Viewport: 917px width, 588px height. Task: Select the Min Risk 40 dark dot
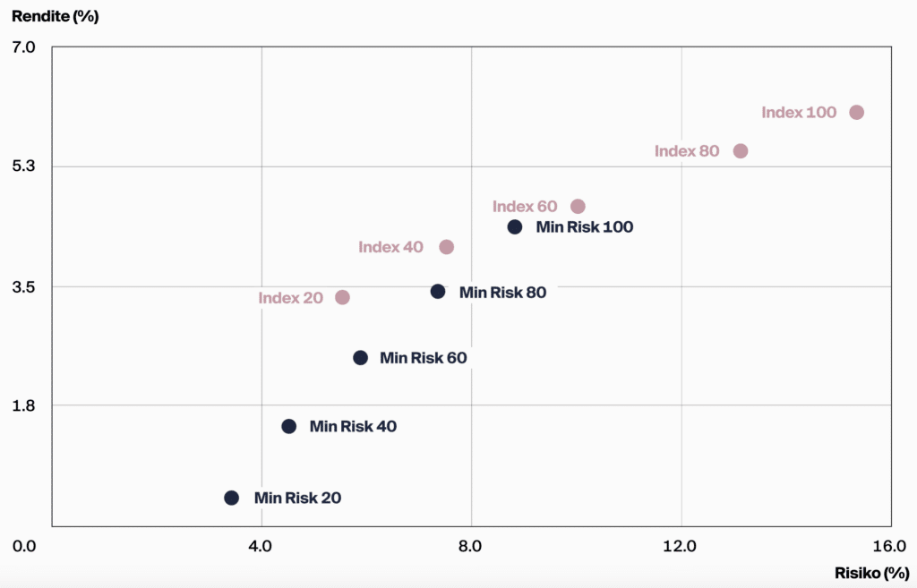click(288, 426)
